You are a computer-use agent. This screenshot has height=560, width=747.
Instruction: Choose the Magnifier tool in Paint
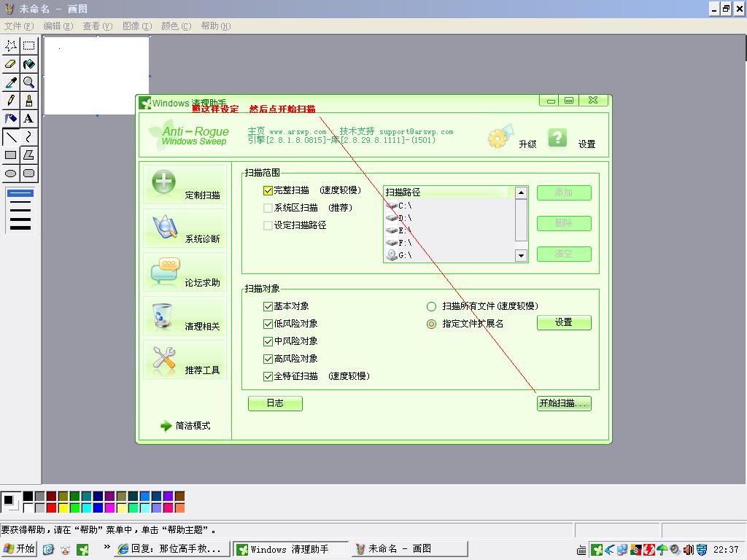29,82
